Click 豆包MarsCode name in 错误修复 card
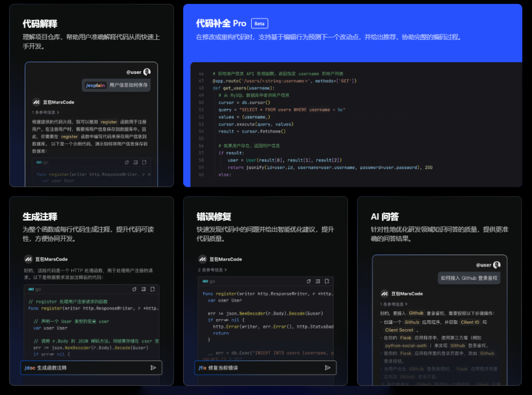 click(x=226, y=259)
